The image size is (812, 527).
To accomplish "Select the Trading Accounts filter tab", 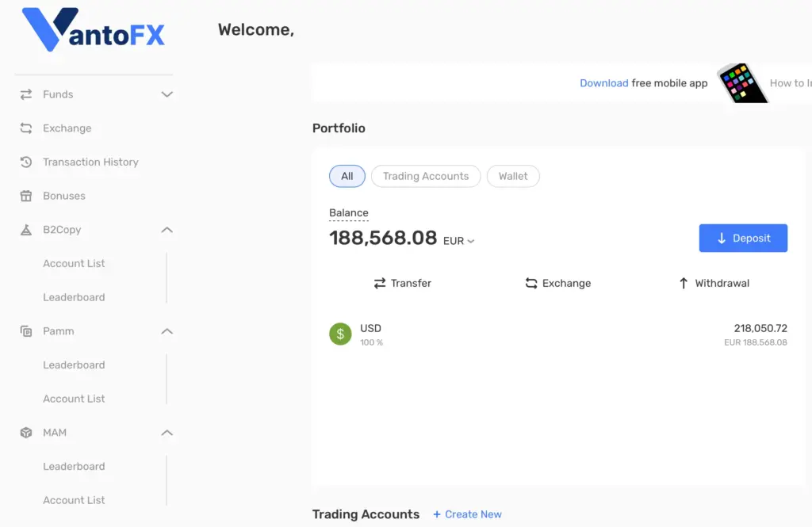I will pyautogui.click(x=426, y=176).
